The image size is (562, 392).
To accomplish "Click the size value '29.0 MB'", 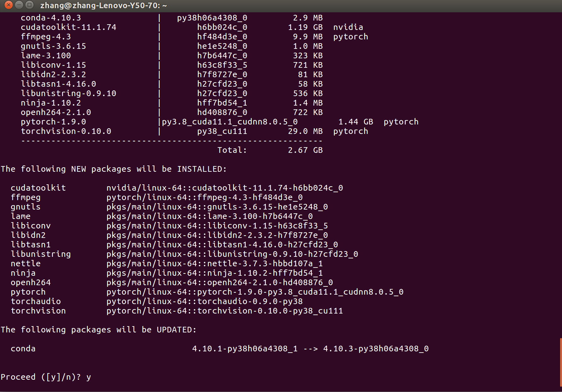I will 305,131.
